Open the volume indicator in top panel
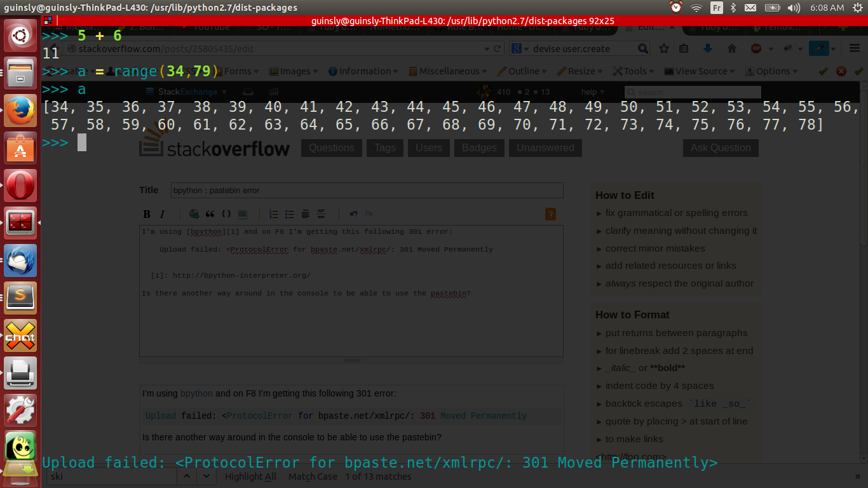The image size is (868, 488). [x=794, y=8]
